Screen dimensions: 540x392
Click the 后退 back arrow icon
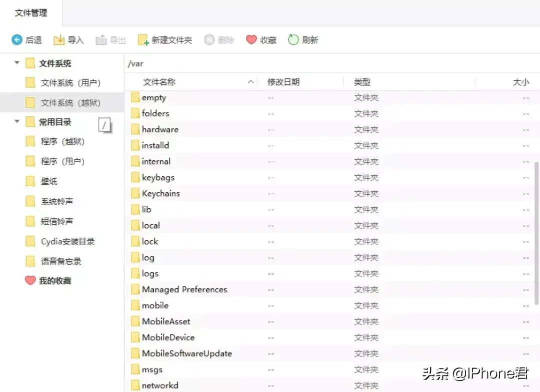click(x=17, y=40)
